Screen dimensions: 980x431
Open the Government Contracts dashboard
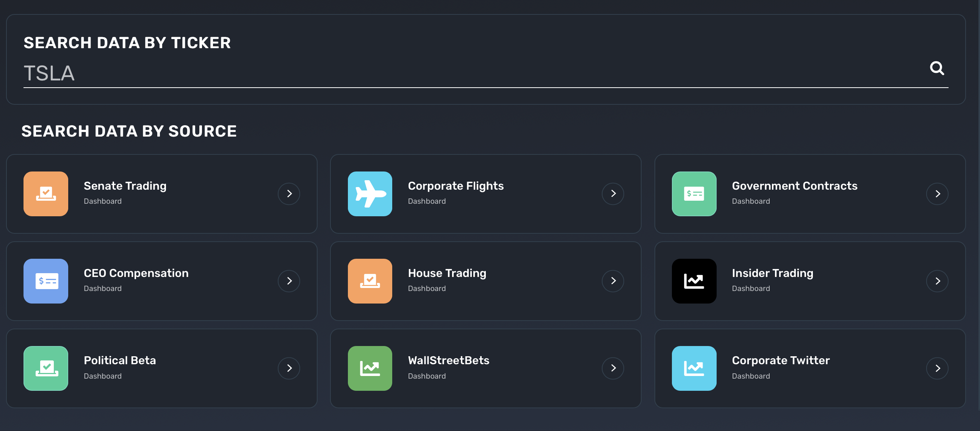pos(938,193)
